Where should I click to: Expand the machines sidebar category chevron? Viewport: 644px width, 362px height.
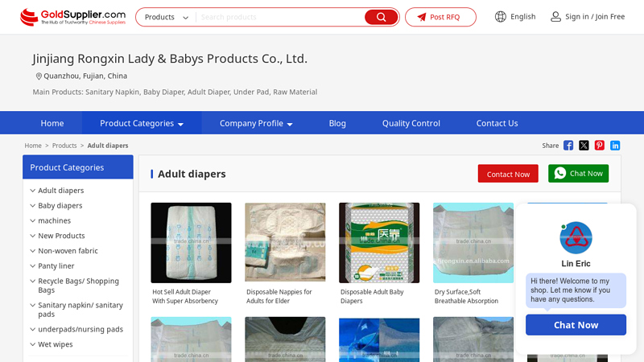click(x=32, y=220)
